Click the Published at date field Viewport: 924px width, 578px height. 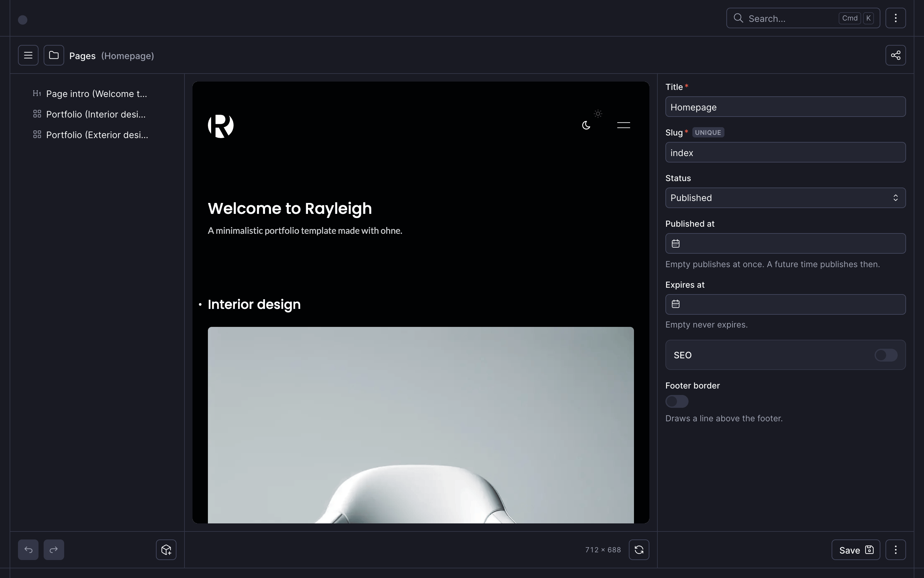coord(785,243)
